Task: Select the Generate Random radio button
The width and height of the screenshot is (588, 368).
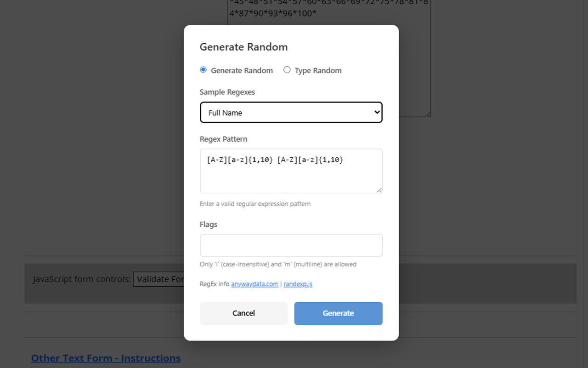Action: 204,70
